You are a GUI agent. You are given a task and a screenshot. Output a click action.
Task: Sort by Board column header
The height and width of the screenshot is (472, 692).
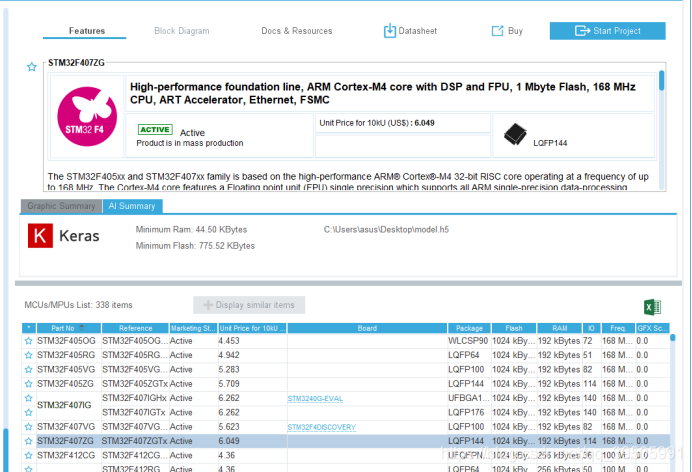point(367,328)
